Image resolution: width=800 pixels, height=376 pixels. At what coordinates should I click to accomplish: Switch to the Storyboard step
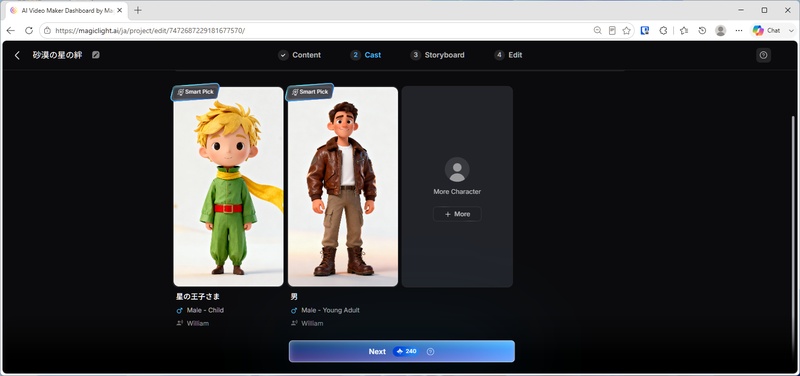438,55
